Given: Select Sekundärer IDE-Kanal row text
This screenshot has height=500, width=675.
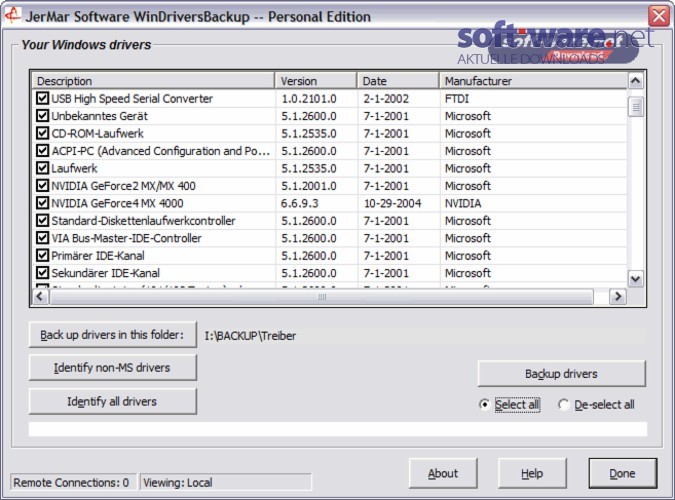Looking at the screenshot, I should coord(105,273).
